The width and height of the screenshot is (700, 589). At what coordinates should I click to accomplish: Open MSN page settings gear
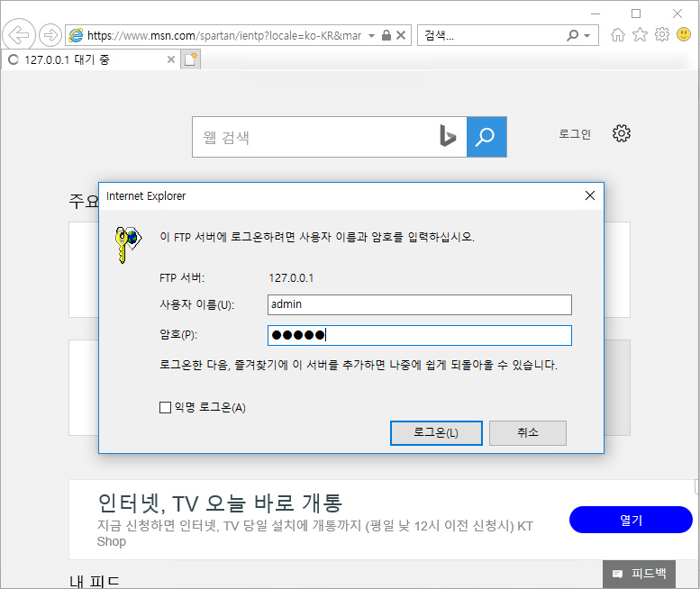(621, 133)
